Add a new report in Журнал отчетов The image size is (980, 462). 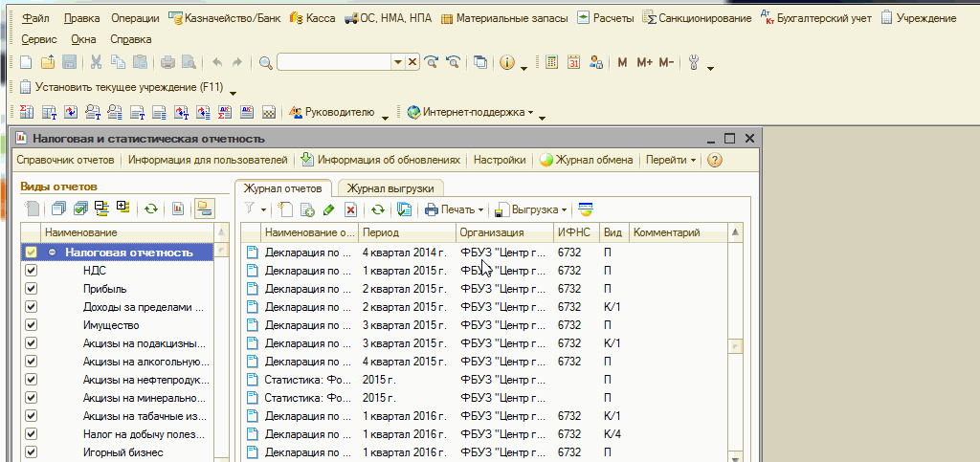click(285, 209)
